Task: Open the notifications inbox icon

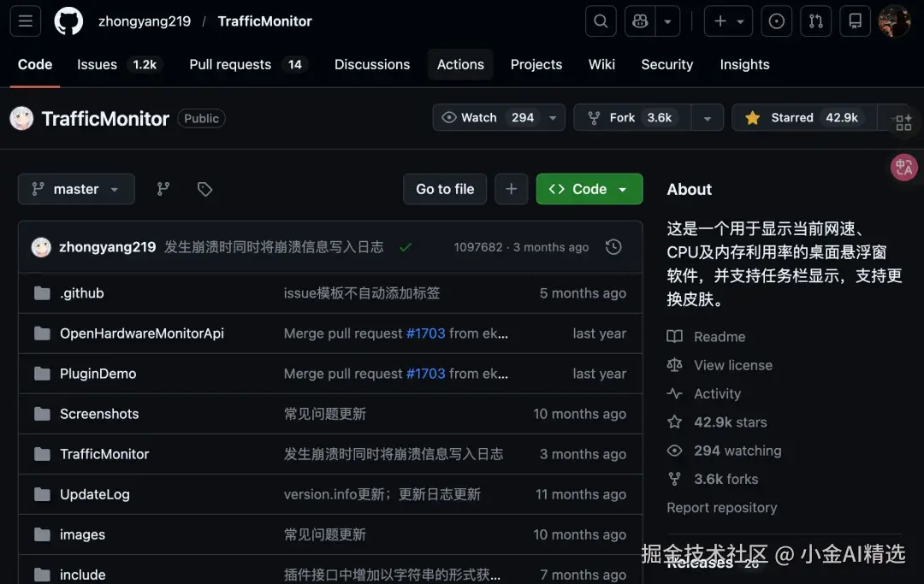Action: coord(855,21)
